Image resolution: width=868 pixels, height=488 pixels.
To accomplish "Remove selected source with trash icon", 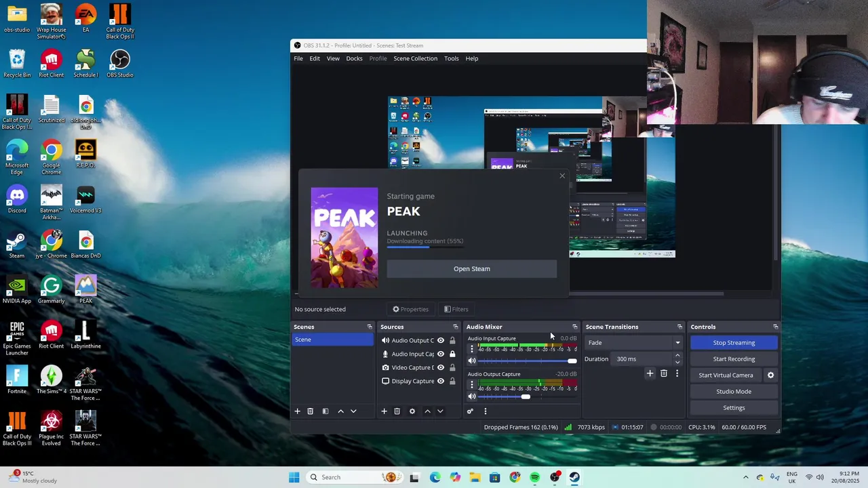I will 397,411.
